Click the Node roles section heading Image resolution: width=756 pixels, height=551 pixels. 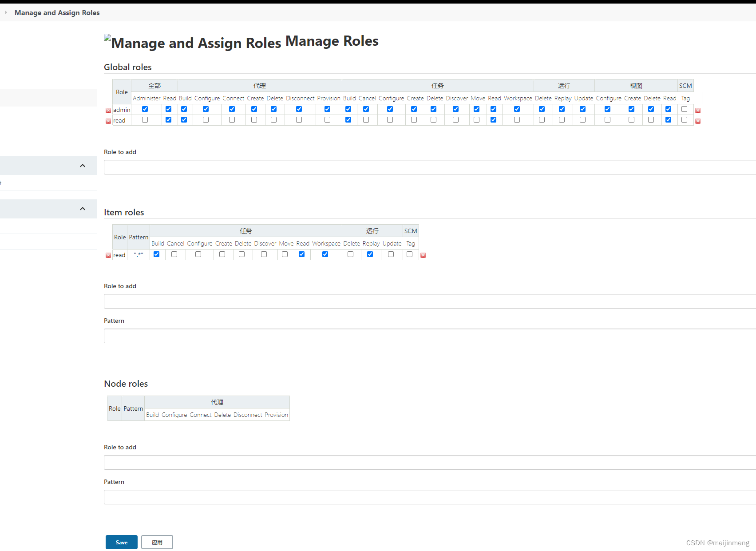click(126, 384)
